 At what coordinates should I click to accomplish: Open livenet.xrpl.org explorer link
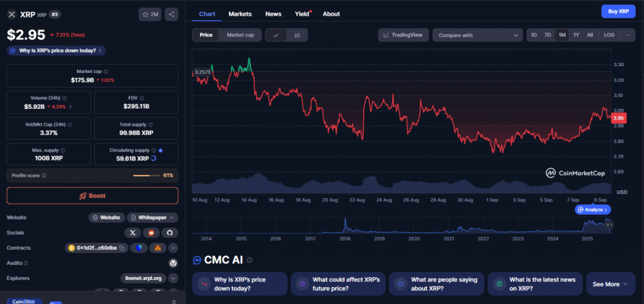click(x=144, y=279)
